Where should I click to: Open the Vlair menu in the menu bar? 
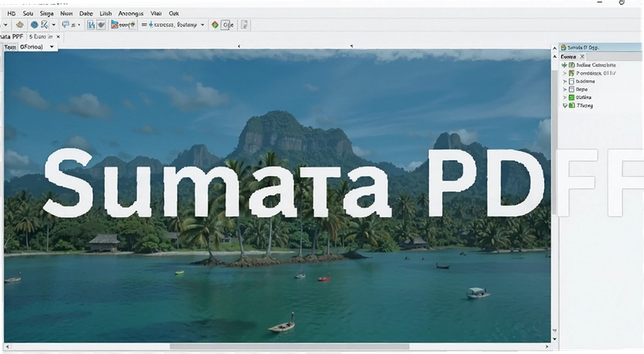[156, 14]
